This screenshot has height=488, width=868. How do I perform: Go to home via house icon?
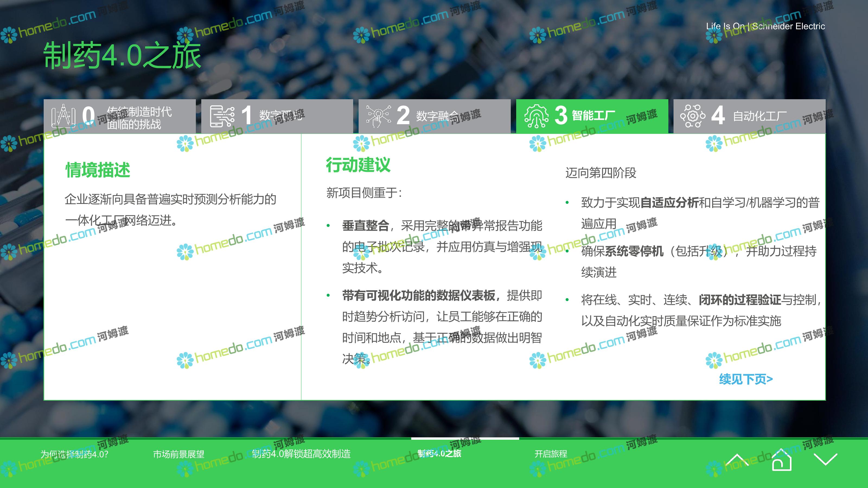click(x=781, y=459)
